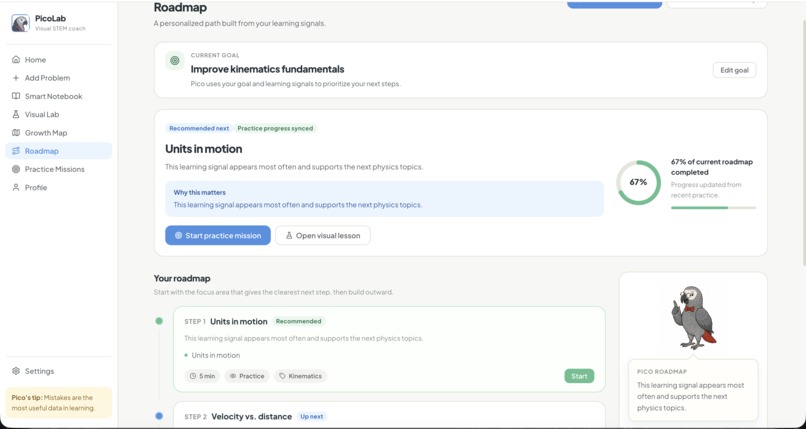806x429 pixels.
Task: Go to Smart Notebook
Action: 59,96
